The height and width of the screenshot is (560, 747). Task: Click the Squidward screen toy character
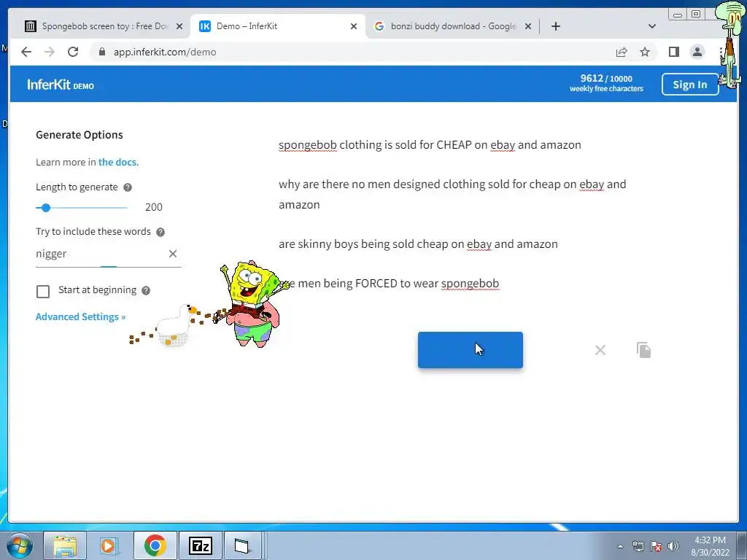coord(731,44)
